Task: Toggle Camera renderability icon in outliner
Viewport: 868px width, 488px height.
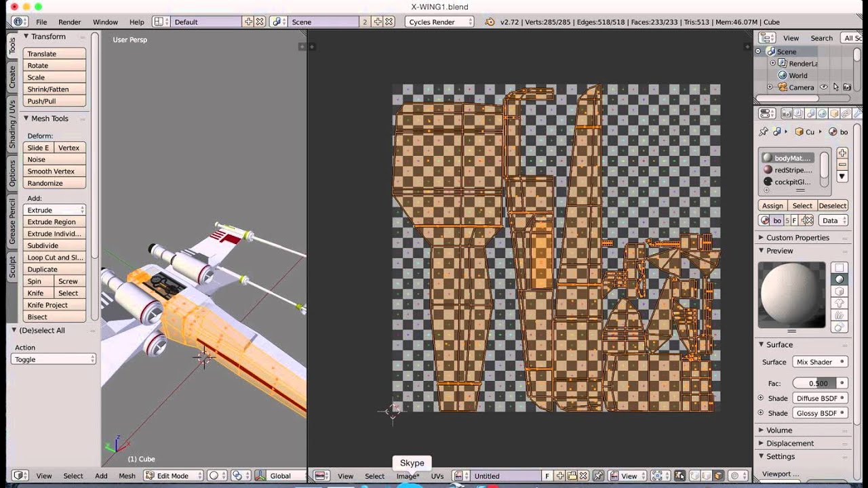Action: click(847, 87)
